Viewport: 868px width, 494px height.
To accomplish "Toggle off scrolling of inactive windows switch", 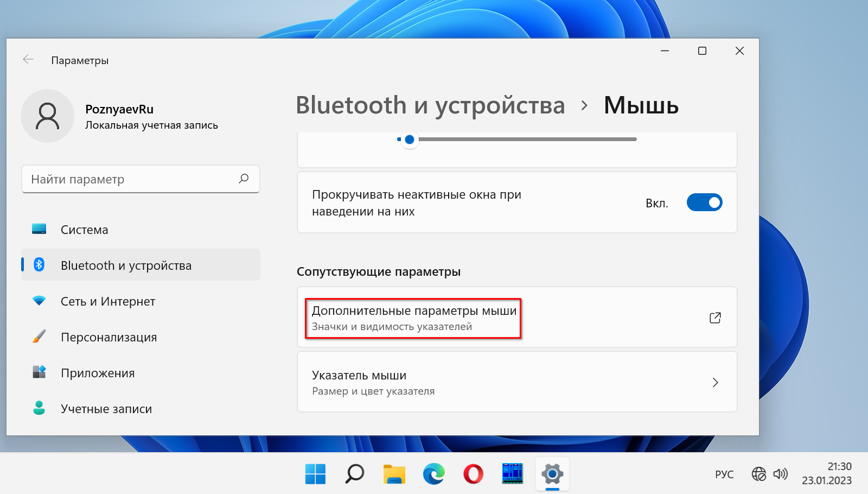I will pyautogui.click(x=704, y=202).
